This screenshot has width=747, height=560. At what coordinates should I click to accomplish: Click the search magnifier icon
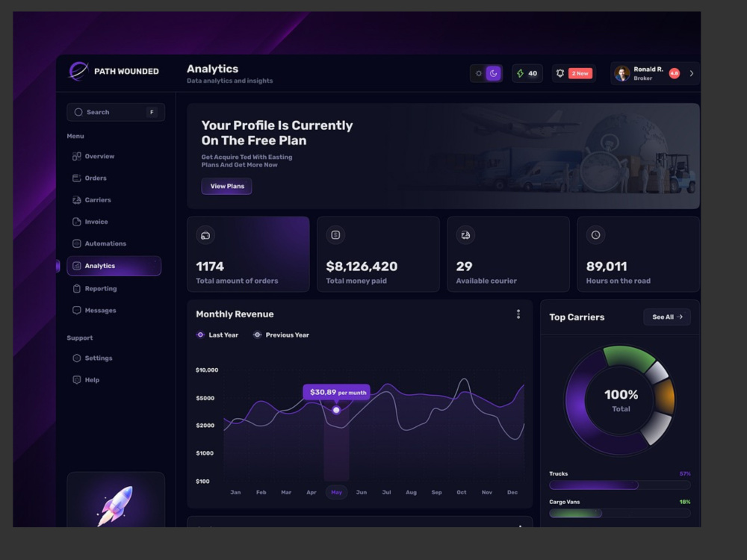78,112
